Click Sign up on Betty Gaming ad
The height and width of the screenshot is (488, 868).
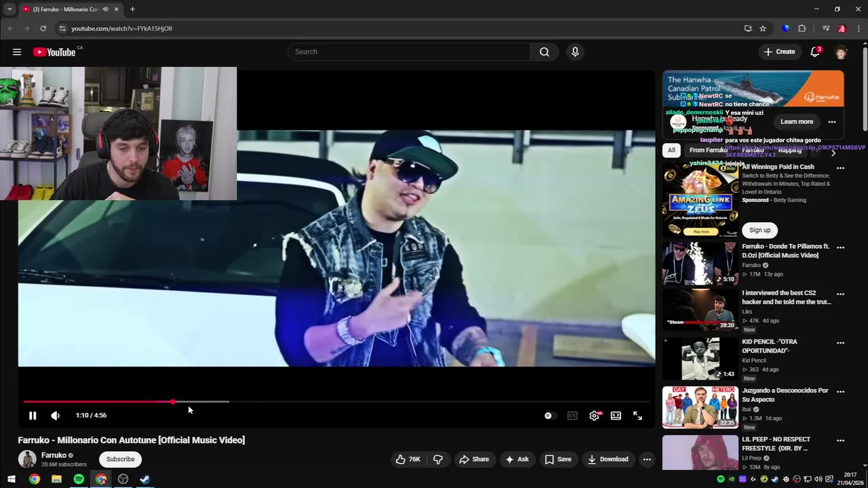tap(760, 230)
